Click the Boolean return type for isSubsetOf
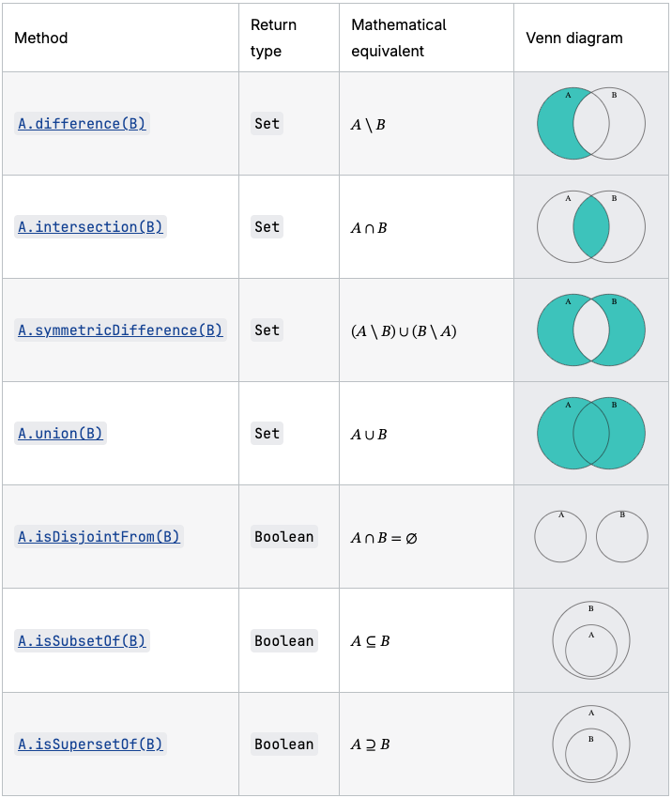Viewport: 672px width, 798px height. pyautogui.click(x=283, y=641)
